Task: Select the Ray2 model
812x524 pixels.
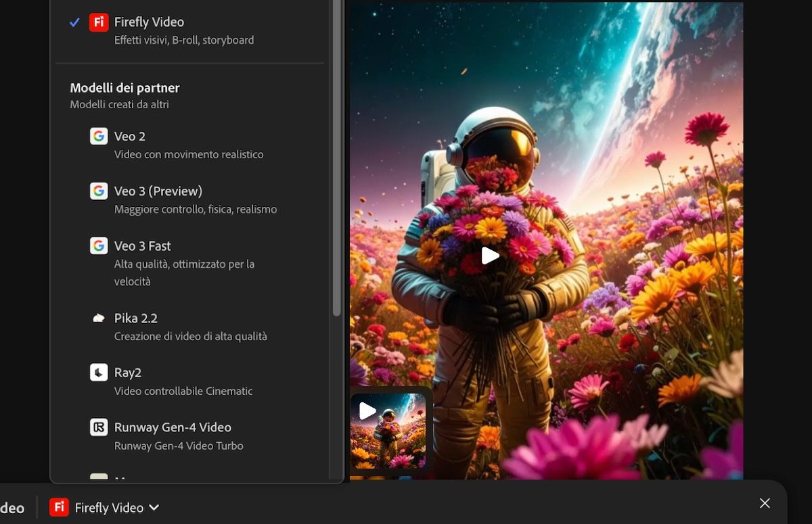Action: tap(189, 381)
